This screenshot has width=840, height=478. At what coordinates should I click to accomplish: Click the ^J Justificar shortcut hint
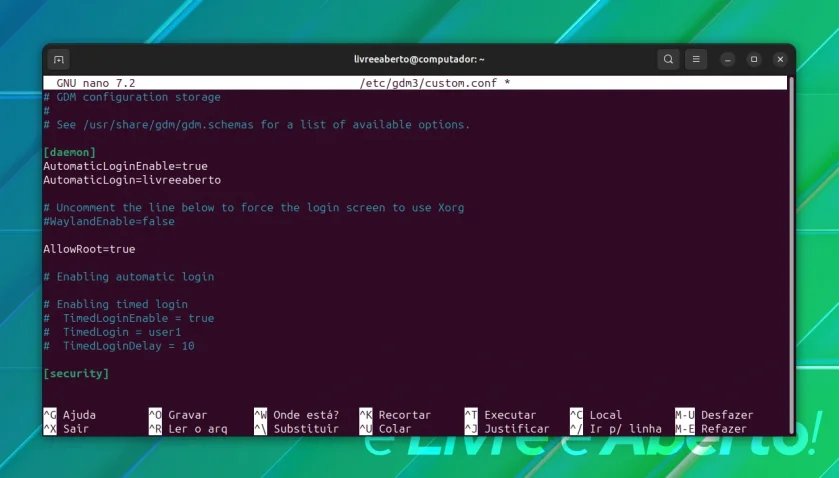507,429
